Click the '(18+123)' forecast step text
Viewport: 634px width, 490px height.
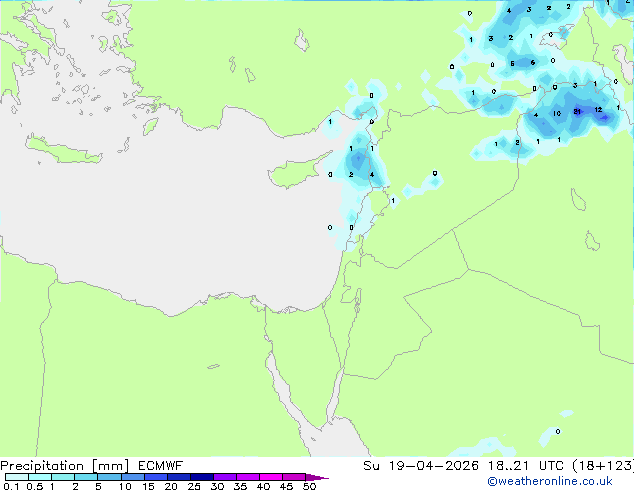603,466
